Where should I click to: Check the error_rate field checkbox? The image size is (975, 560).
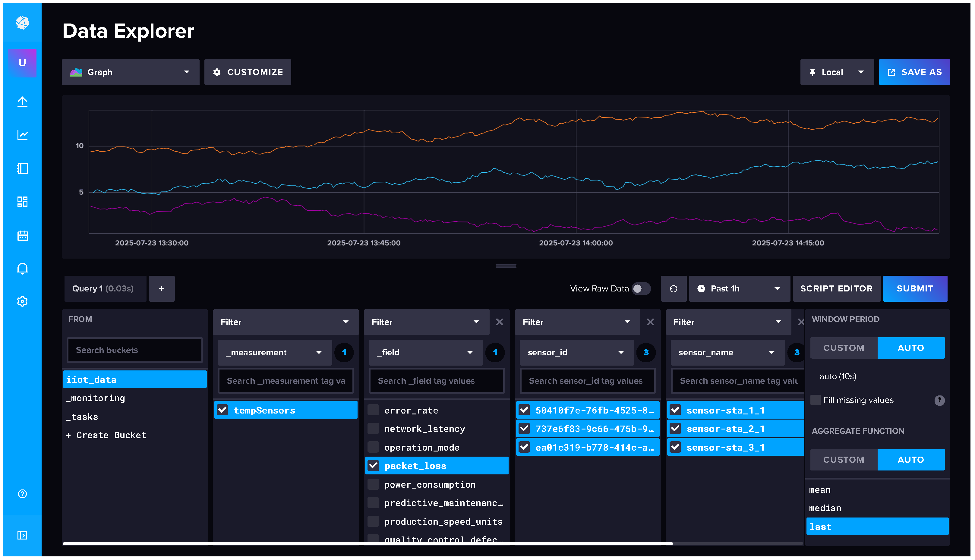pos(373,410)
